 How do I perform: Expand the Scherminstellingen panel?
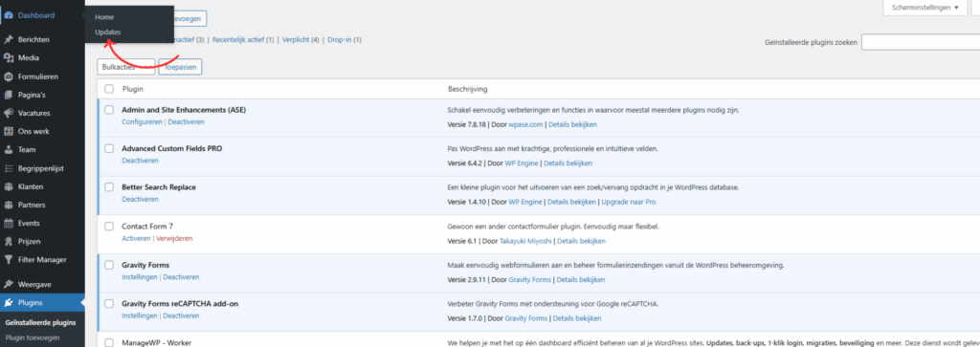[x=925, y=8]
